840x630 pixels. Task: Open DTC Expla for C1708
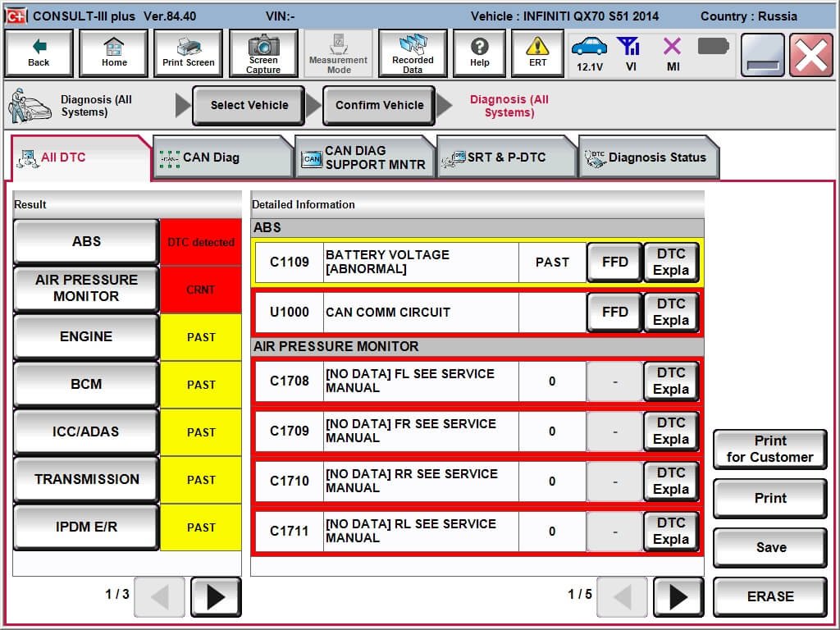pyautogui.click(x=671, y=381)
